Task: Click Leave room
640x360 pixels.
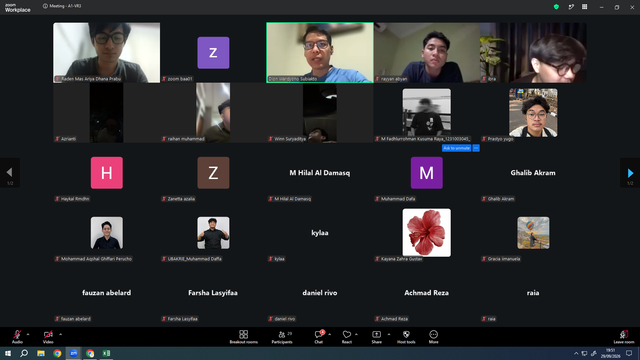Action: 624,337
